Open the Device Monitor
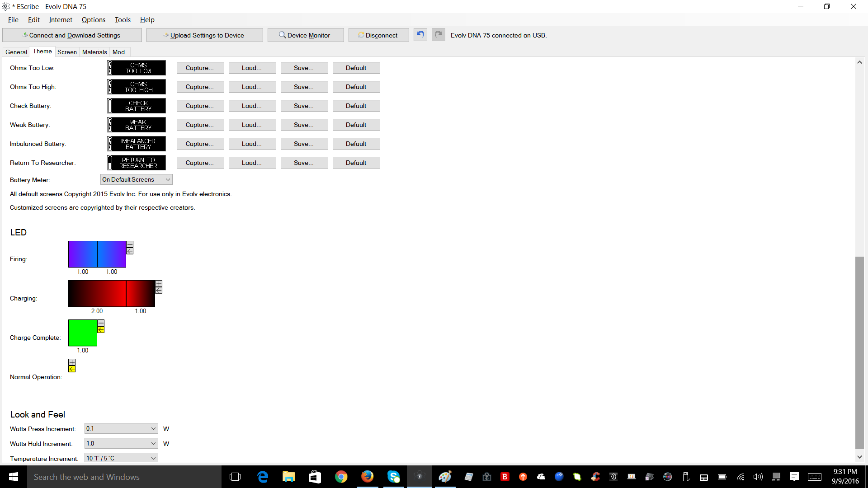Image resolution: width=868 pixels, height=488 pixels. (x=305, y=35)
